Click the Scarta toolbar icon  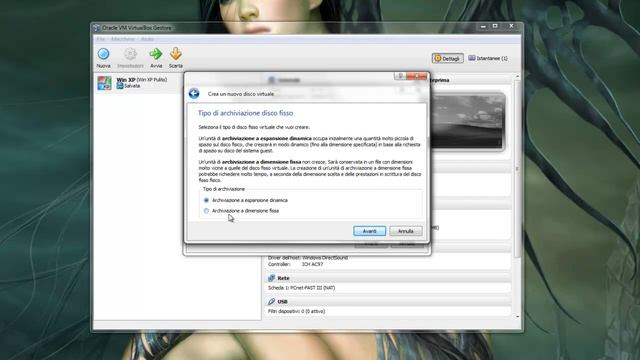pos(176,54)
